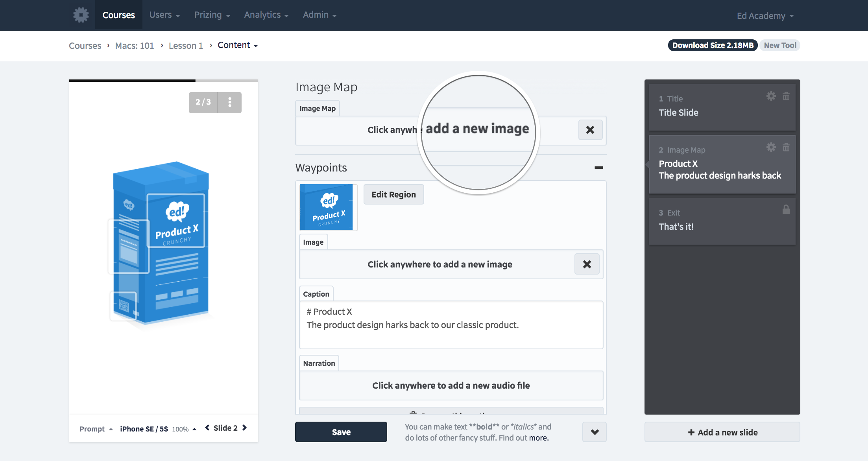
Task: Collapse the Waypoints section
Action: [598, 168]
